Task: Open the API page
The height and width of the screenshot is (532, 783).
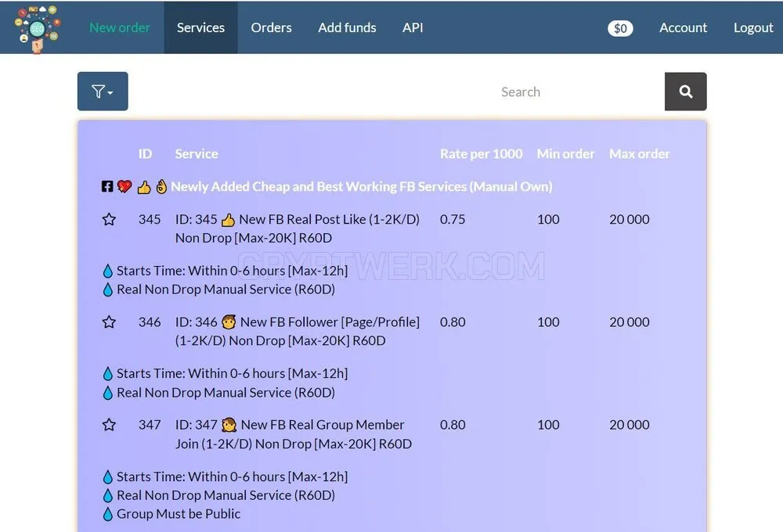Action: (x=413, y=27)
